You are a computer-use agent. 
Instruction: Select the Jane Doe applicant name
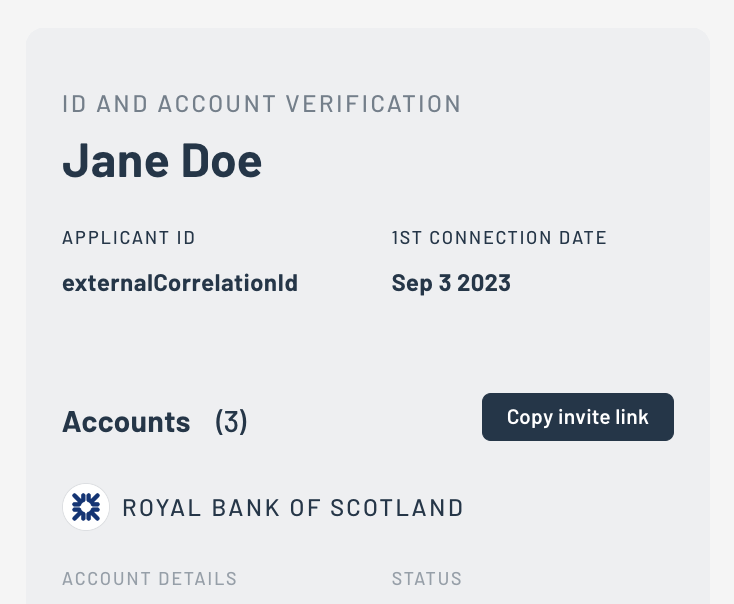(162, 161)
